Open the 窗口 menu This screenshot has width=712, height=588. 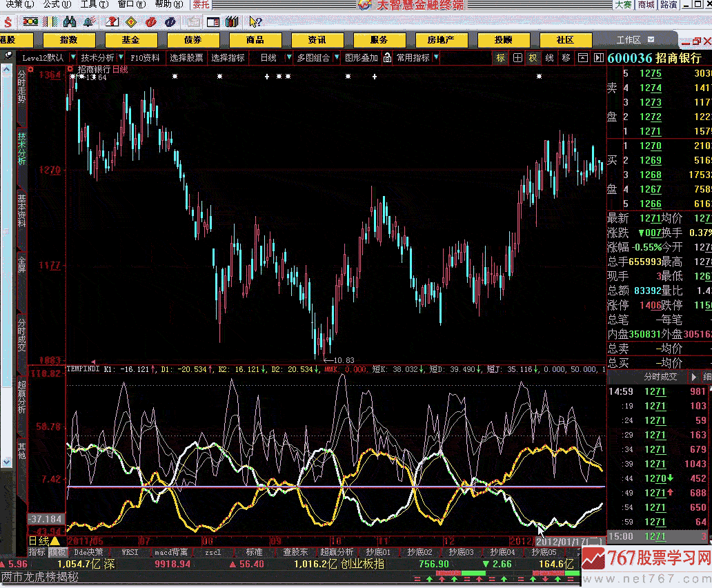132,5
